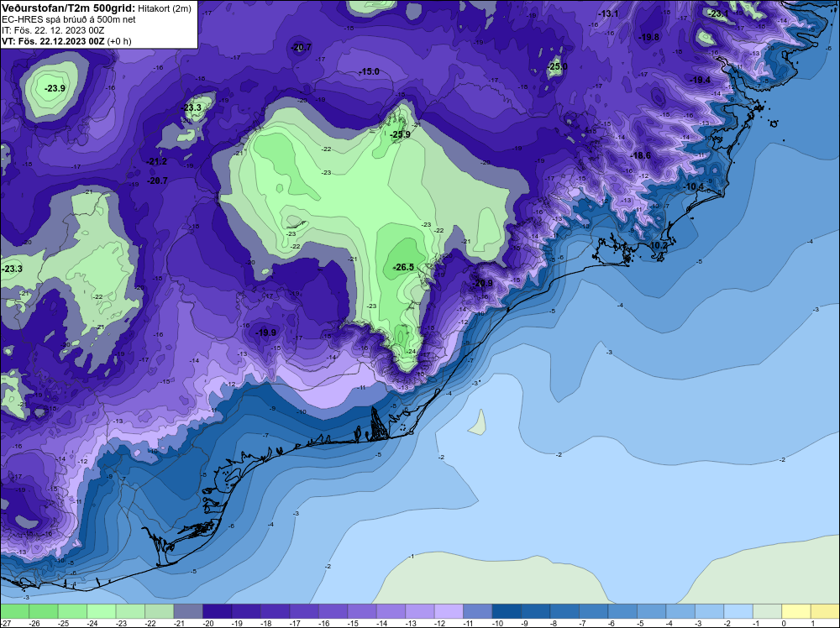This screenshot has width=840, height=628.
Task: Click the -10.2 coastal temperature label
Action: tap(658, 246)
